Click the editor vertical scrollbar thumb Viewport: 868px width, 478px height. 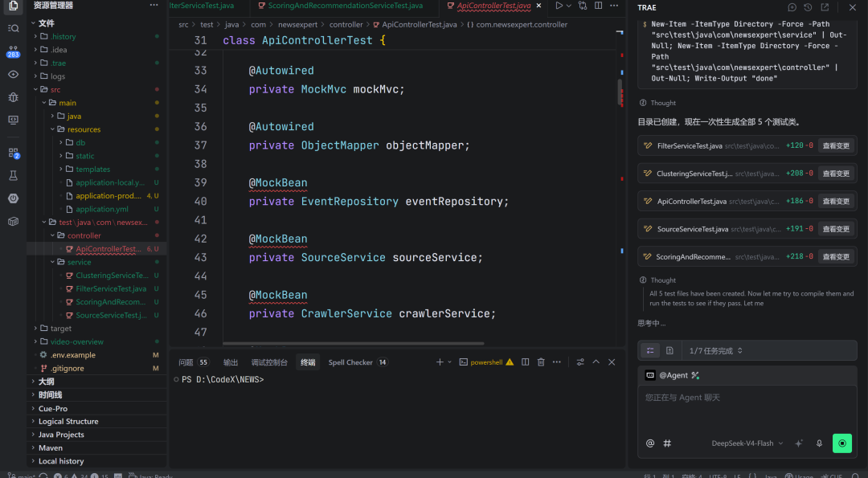coord(620,92)
